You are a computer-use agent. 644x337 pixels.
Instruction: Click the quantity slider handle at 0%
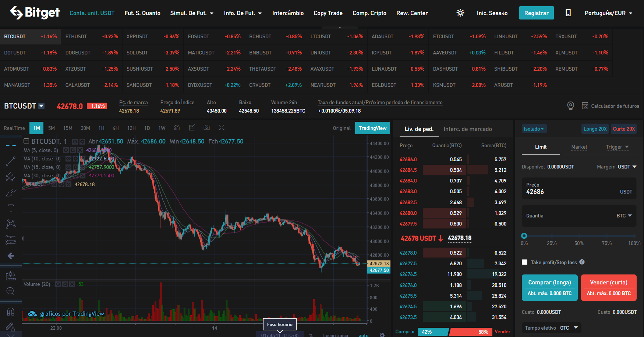pyautogui.click(x=524, y=236)
